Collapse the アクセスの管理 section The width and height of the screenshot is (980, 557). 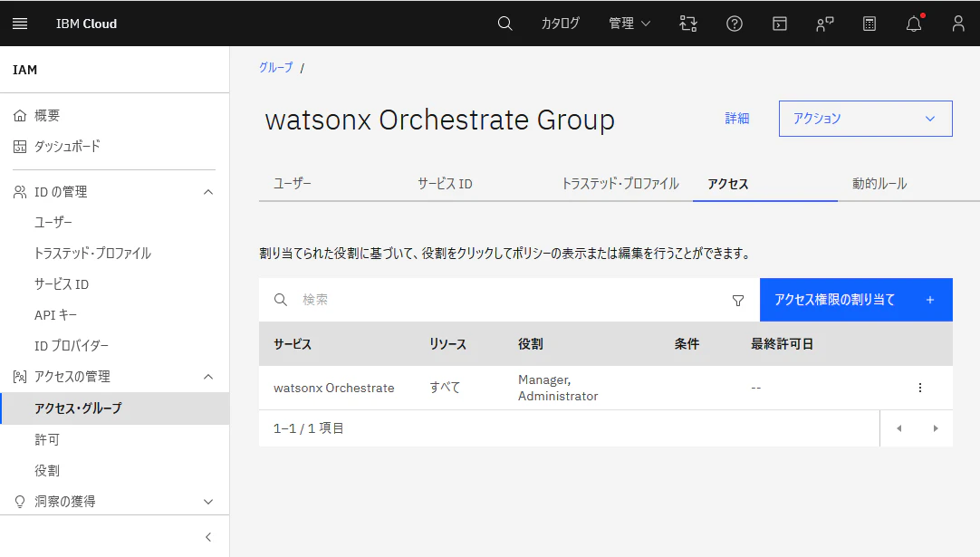[208, 377]
